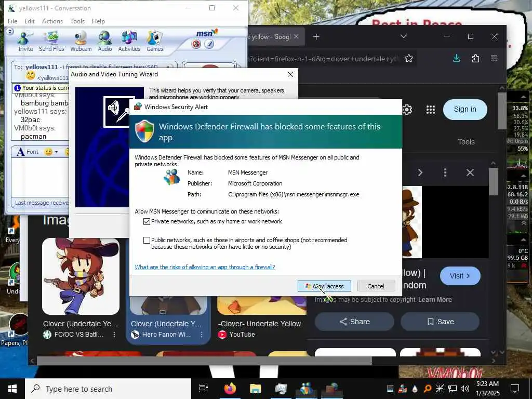532x399 pixels.
Task: Expand the emoticon picker dropdown arrow
Action: 56,152
